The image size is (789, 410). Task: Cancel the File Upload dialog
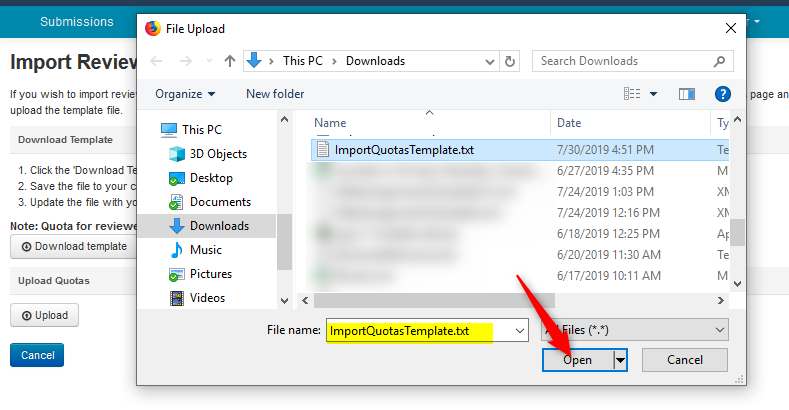(684, 360)
